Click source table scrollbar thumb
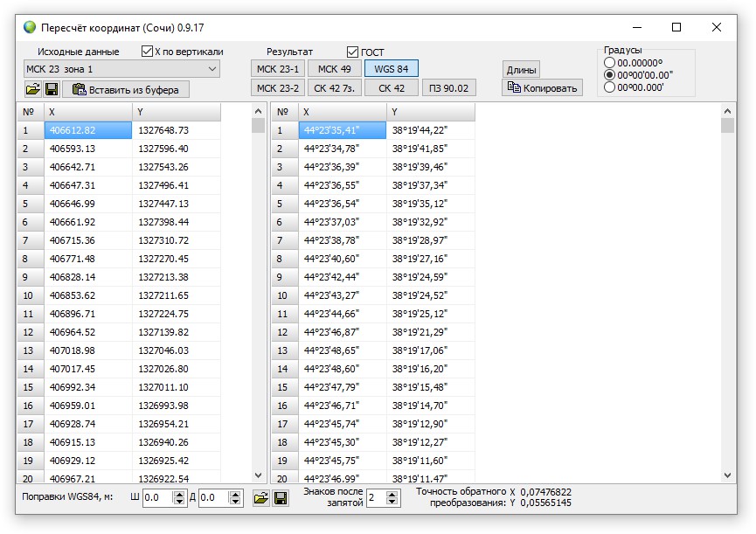This screenshot has height=534, width=756. point(259,125)
